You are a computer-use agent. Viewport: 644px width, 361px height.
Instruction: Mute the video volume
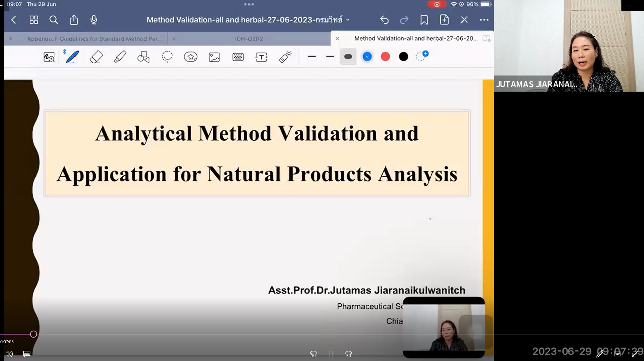click(9, 354)
